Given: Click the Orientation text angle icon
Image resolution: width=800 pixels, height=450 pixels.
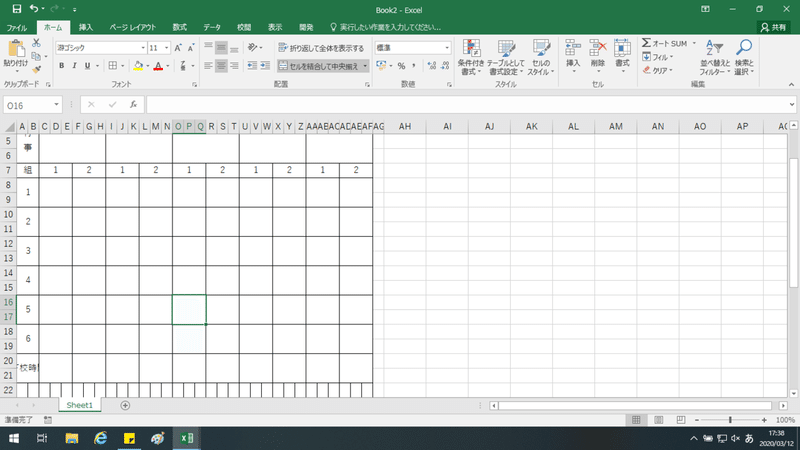Looking at the screenshot, I should click(252, 47).
